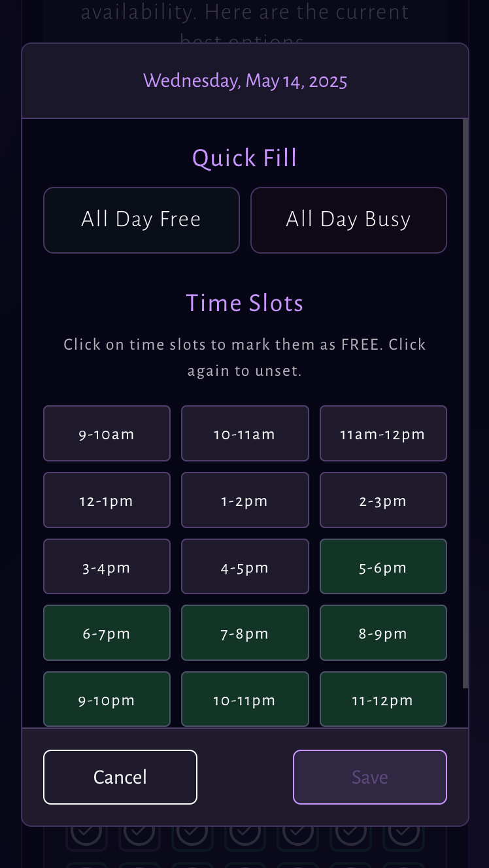Click the Wednesday, May 14 date header

tap(244, 80)
